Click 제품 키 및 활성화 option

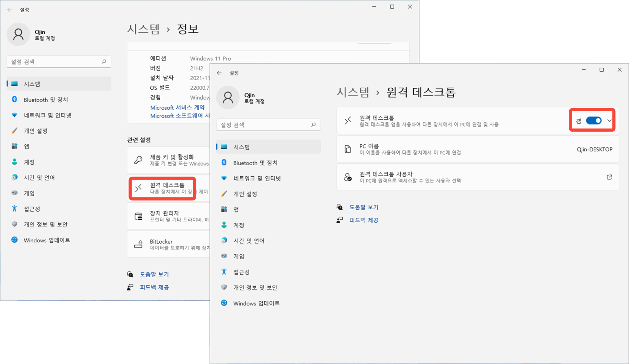point(168,160)
